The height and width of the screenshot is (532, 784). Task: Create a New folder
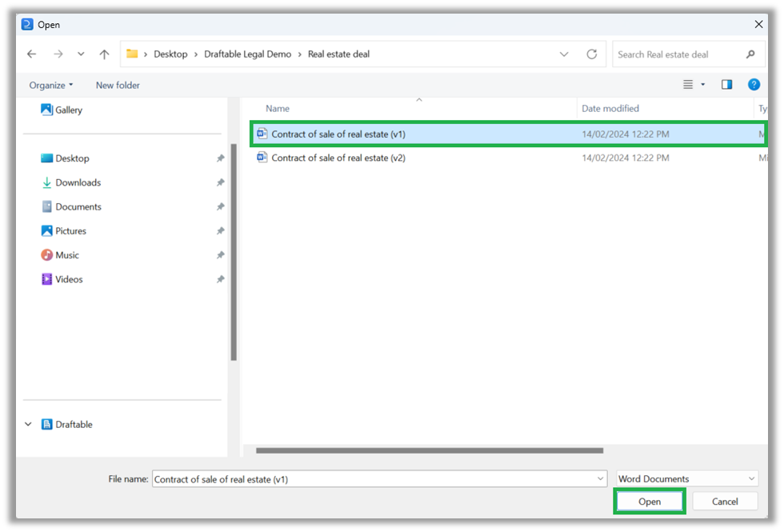pos(117,84)
